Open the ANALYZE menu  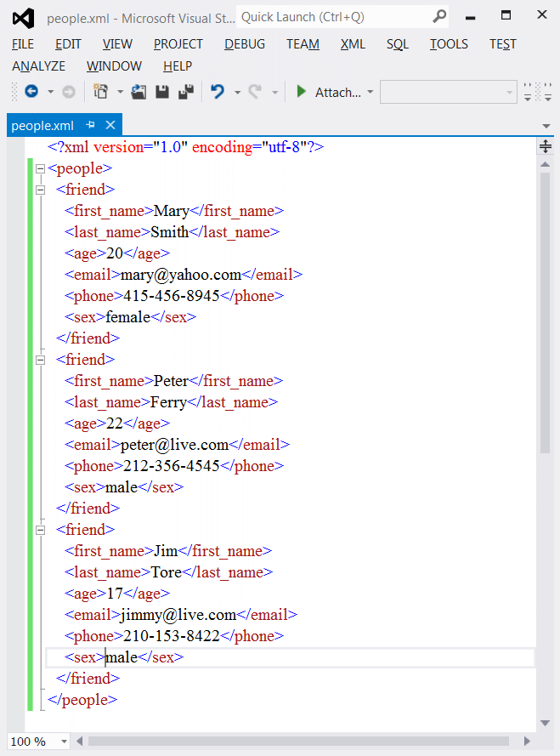(x=38, y=66)
